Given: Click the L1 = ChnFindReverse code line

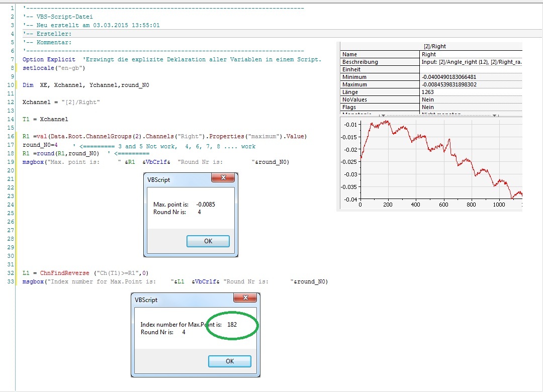Looking at the screenshot, I should point(85,273).
